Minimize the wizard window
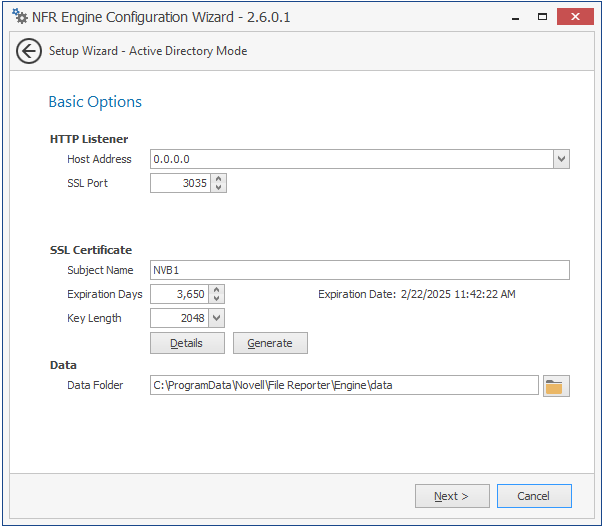 [515, 17]
